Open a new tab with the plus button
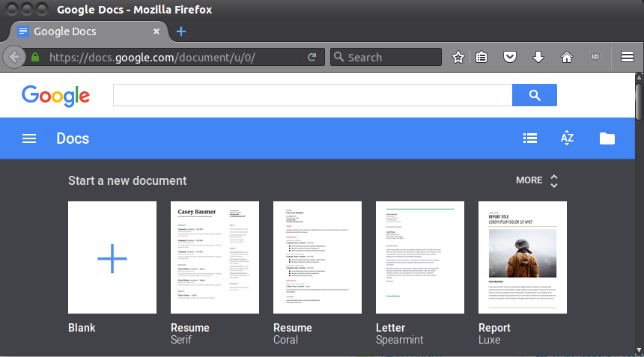This screenshot has width=644, height=357. [181, 31]
